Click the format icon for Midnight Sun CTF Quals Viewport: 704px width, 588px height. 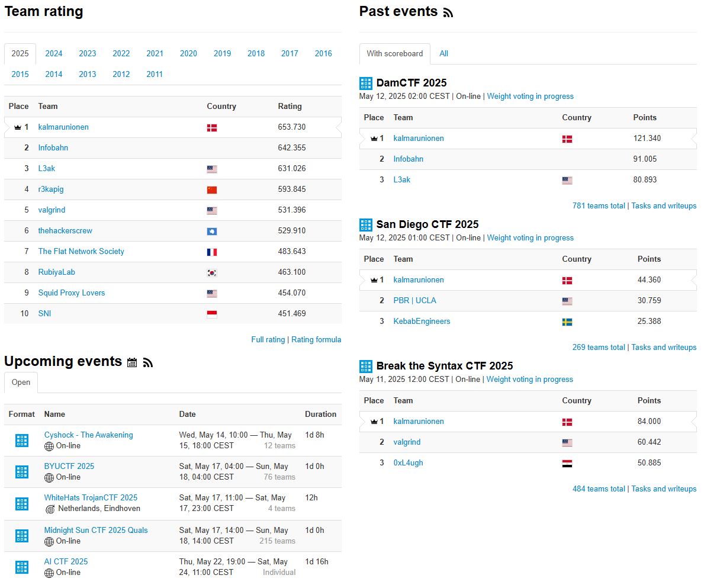(21, 535)
